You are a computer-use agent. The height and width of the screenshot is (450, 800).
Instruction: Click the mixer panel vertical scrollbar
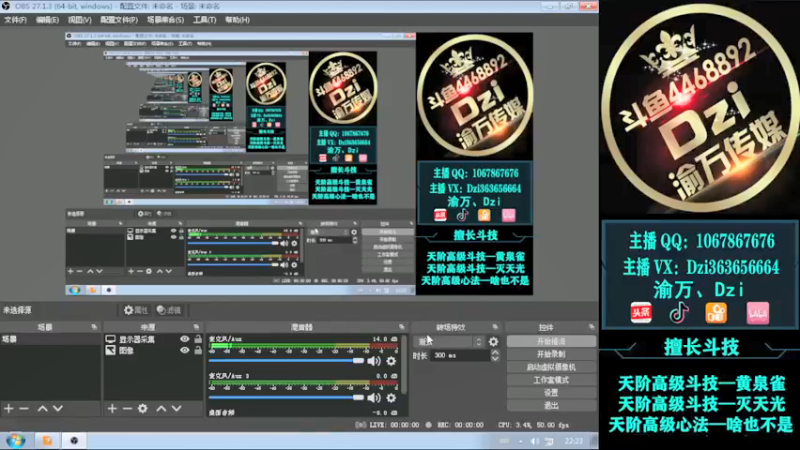(x=405, y=364)
